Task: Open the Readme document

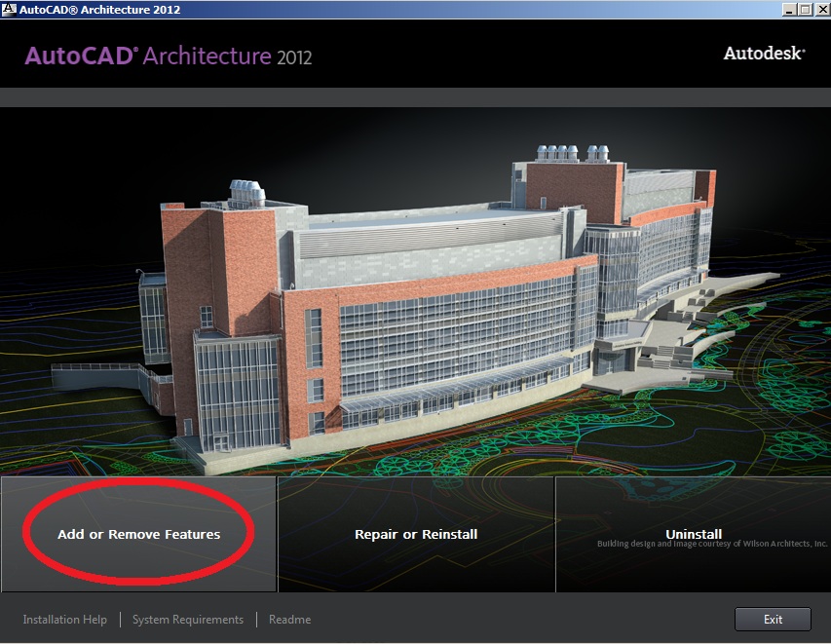Action: [x=289, y=619]
